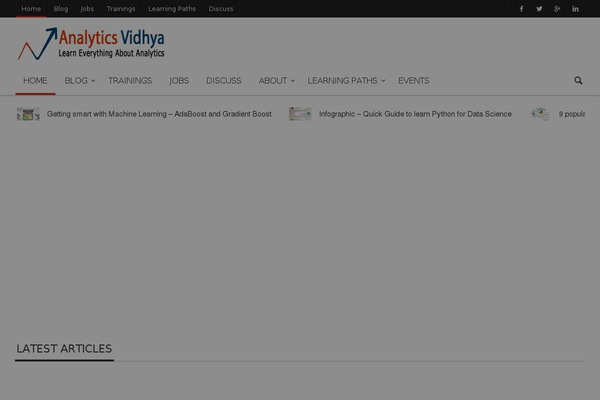Go to HOME in the main navigation
The image size is (600, 400).
point(35,81)
